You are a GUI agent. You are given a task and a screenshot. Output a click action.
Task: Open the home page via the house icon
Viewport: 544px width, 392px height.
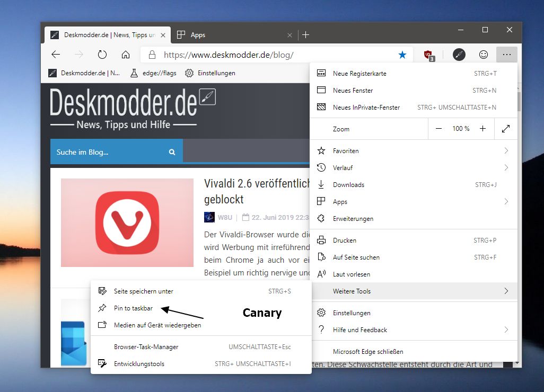pyautogui.click(x=126, y=55)
